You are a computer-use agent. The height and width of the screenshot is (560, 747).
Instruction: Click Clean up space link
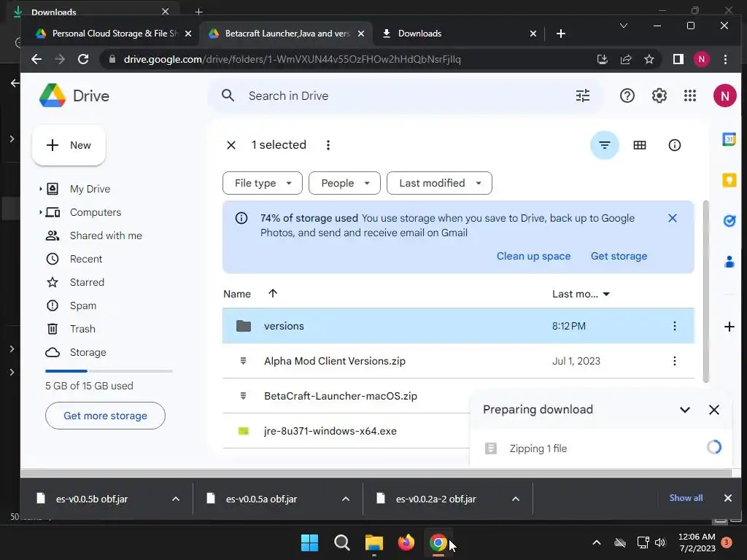533,256
